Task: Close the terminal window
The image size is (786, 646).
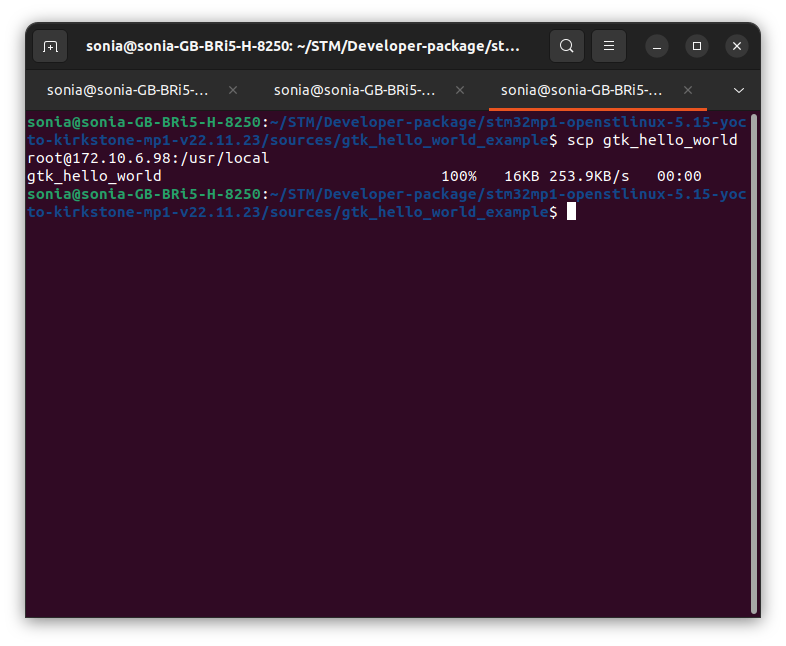Action: coord(737,46)
